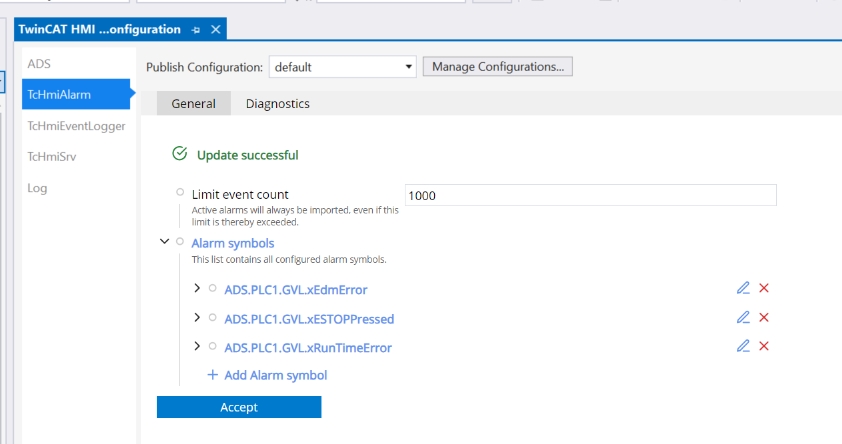842x444 pixels.
Task: Edit the xESTOPPressed alarm symbol
Action: [x=743, y=317]
